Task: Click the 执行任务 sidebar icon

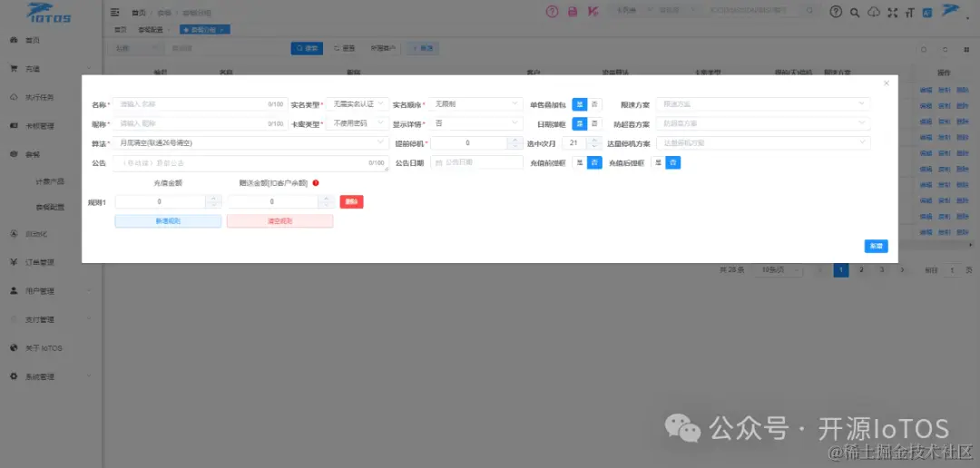Action: (x=13, y=97)
